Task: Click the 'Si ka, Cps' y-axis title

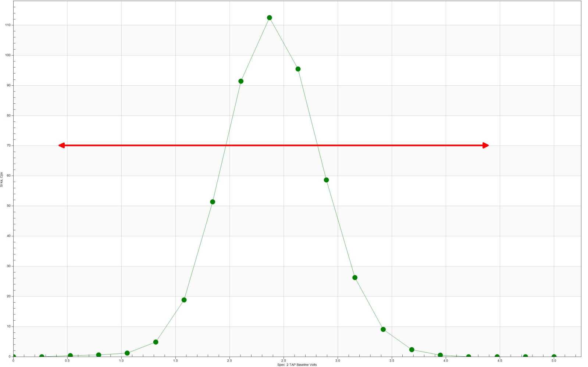Action: coord(2,179)
